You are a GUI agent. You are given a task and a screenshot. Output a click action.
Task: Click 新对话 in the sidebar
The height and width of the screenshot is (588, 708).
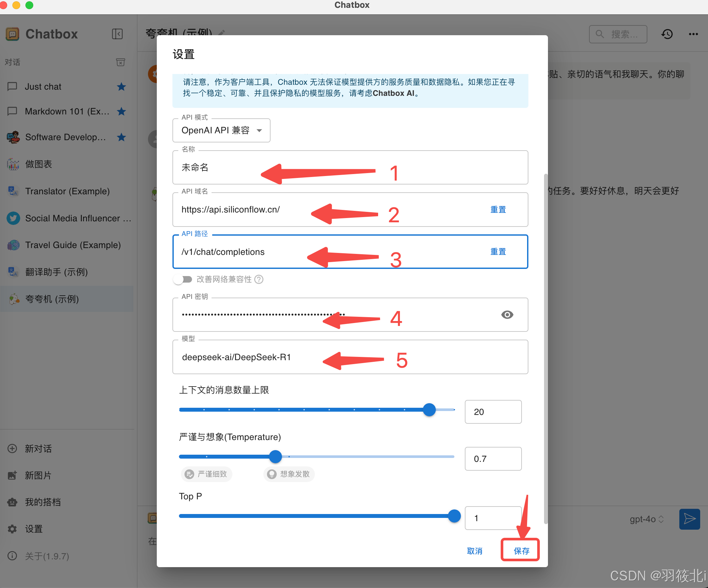point(38,448)
